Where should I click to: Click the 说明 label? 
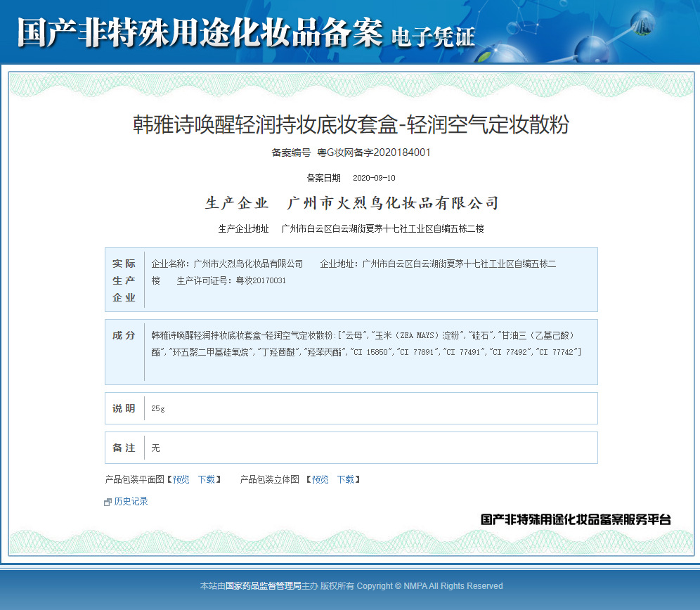(124, 408)
